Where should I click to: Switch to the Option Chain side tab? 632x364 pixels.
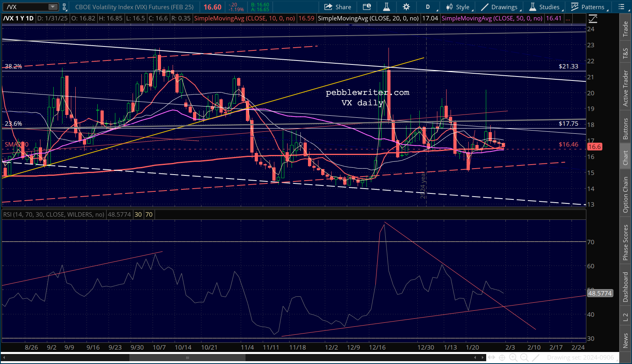(625, 195)
